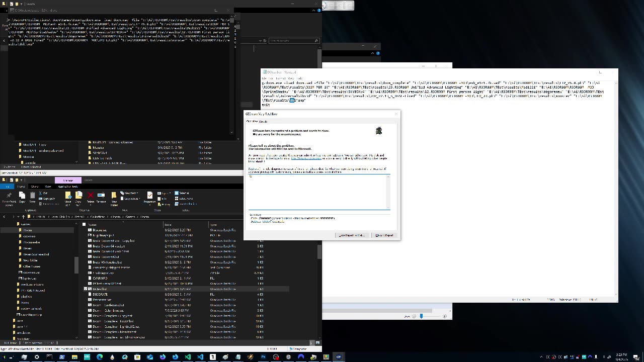Click the Manage contextual tab
Screen dimensions: 644x362
click(68, 180)
